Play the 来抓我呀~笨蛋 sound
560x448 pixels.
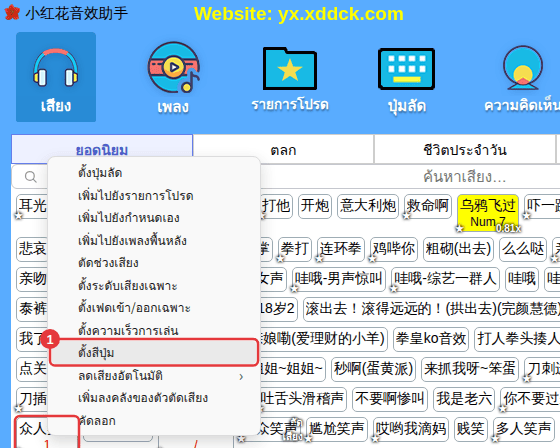(470, 369)
